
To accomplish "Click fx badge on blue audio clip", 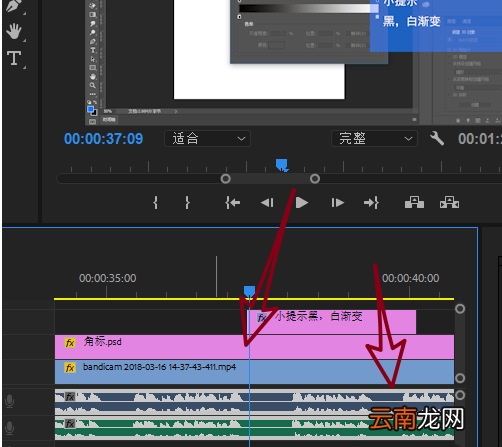I will [x=70, y=397].
